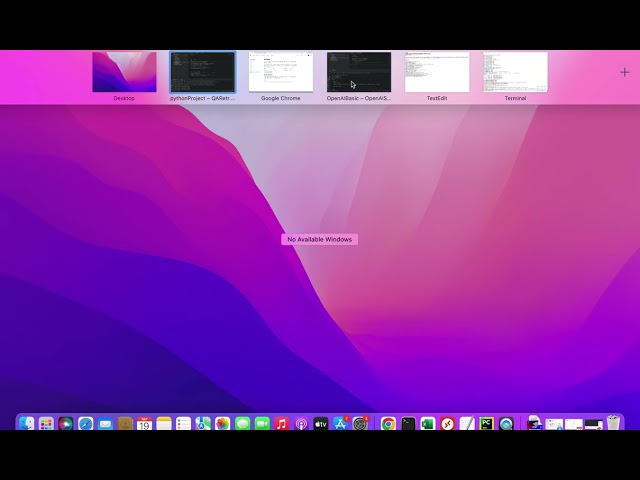Open Microsoft Excel from the Dock

[428, 424]
